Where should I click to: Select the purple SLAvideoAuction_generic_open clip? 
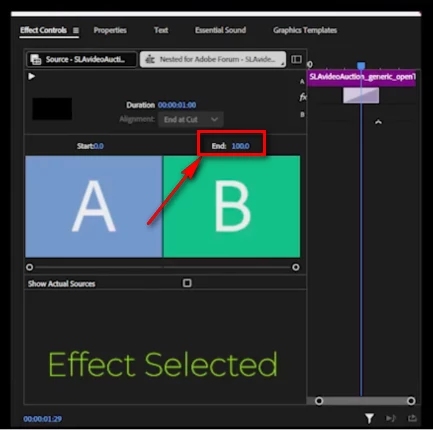click(x=361, y=77)
